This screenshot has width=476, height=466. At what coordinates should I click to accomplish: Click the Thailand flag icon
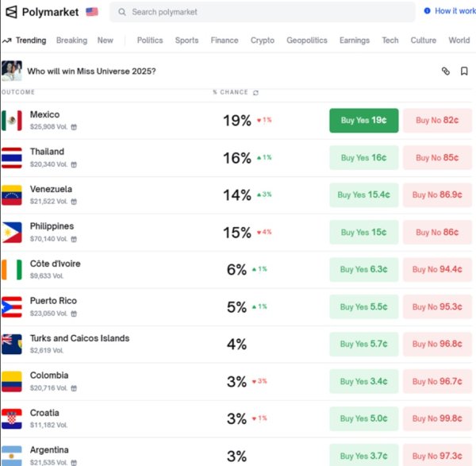[x=12, y=158]
